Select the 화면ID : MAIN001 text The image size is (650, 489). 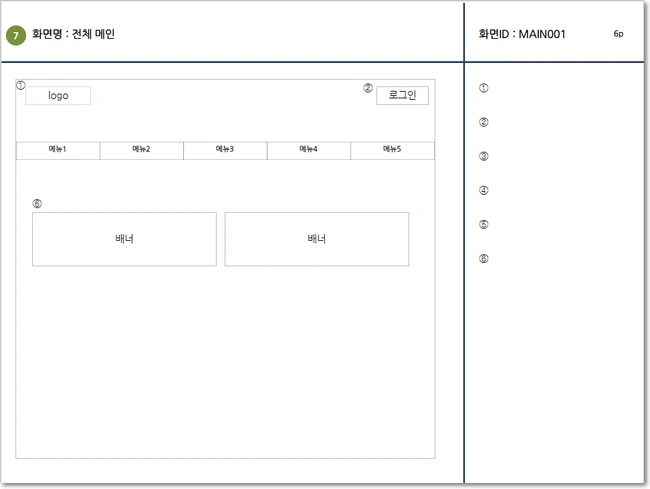point(522,34)
